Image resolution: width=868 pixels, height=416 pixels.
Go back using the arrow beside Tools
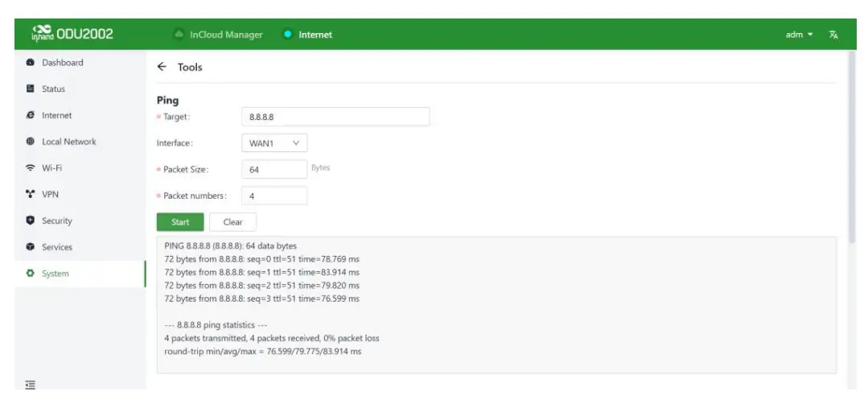[162, 67]
